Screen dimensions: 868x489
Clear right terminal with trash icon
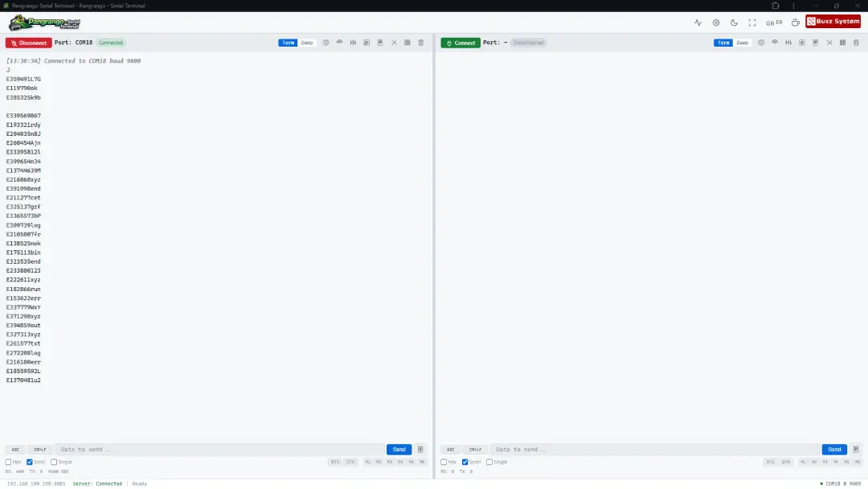click(857, 43)
